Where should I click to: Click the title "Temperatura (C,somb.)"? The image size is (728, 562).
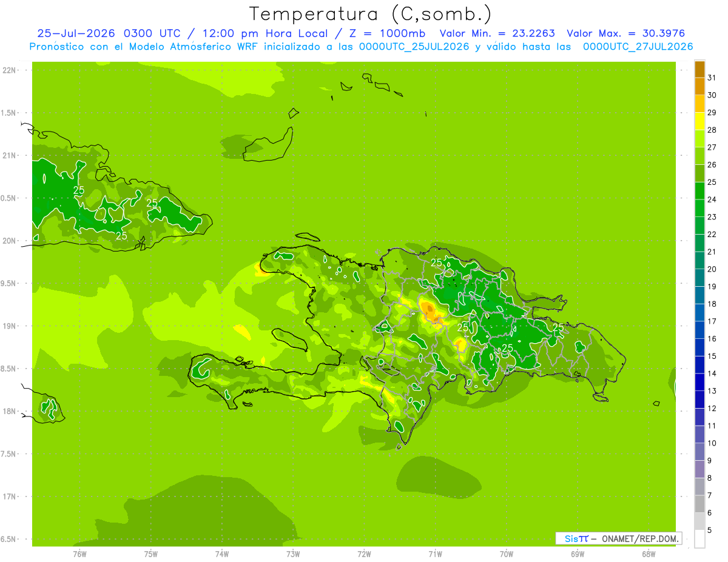[371, 14]
